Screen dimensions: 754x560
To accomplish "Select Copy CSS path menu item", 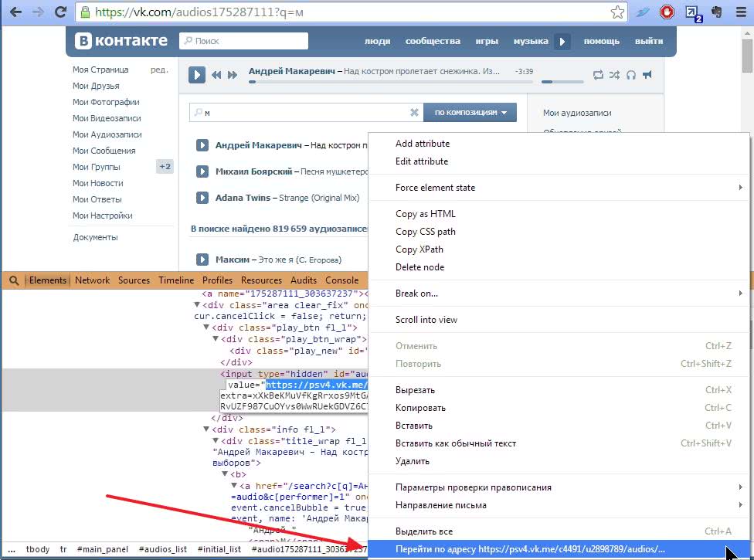I will tap(559, 232).
